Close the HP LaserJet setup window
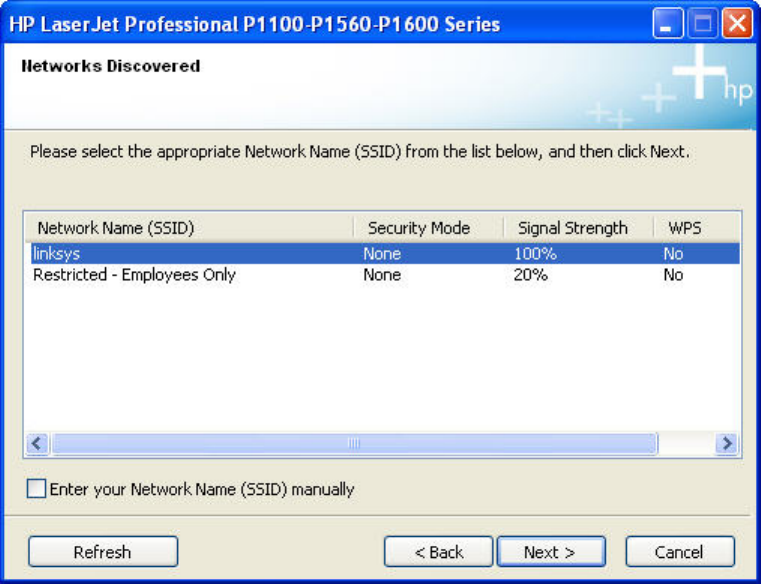This screenshot has height=584, width=761. click(737, 23)
